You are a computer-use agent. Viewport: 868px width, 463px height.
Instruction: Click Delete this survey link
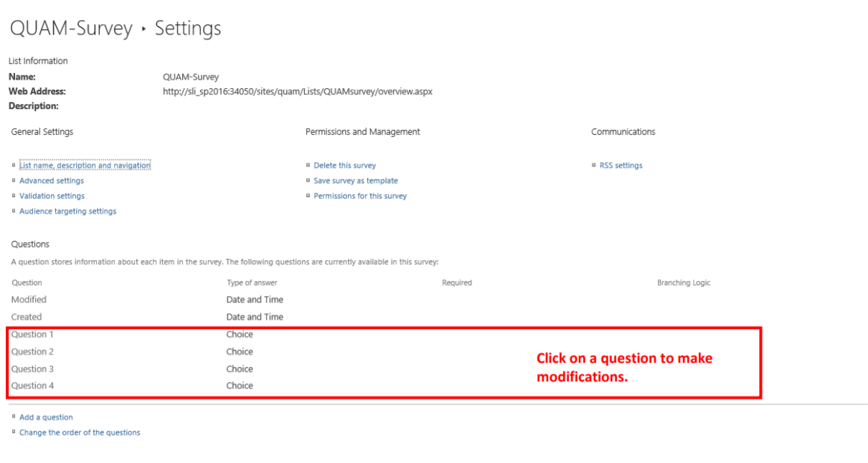click(x=344, y=166)
